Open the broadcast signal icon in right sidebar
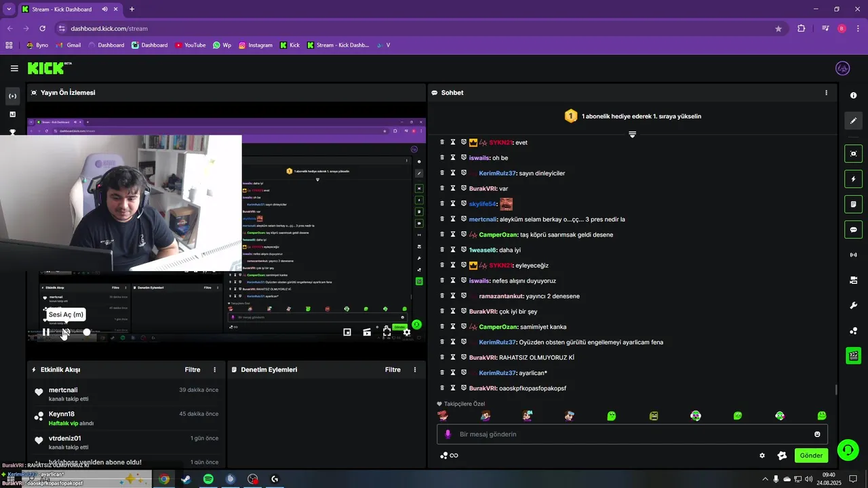The width and height of the screenshot is (868, 488). pos(853,255)
